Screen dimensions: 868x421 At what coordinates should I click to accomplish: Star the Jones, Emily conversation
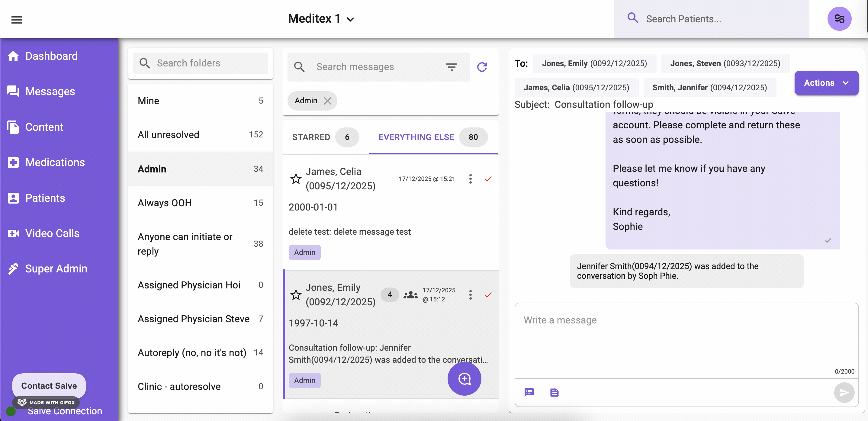pyautogui.click(x=296, y=294)
